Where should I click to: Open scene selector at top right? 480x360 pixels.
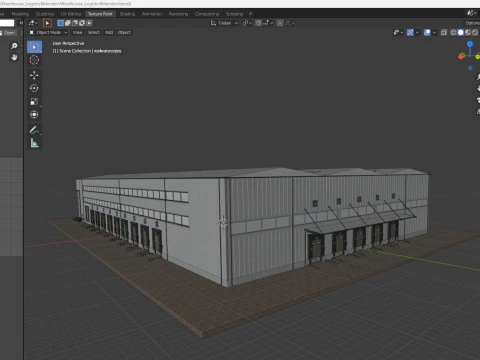pos(473,13)
